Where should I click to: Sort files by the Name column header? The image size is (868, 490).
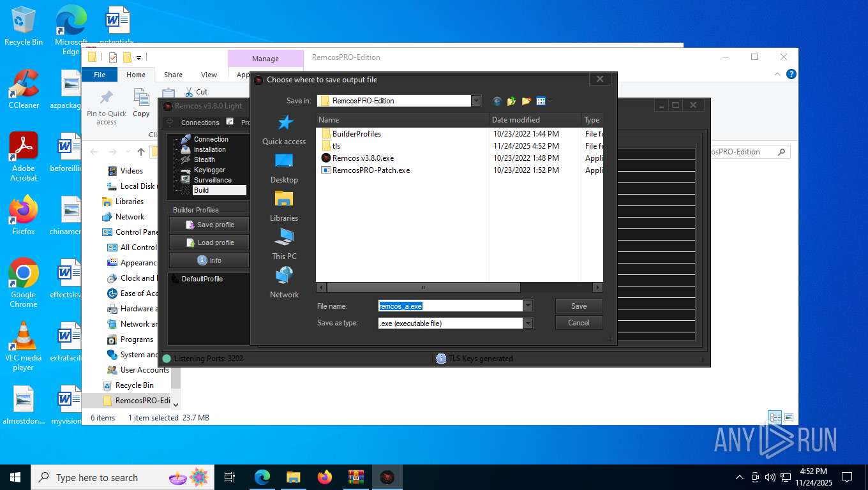pyautogui.click(x=403, y=120)
